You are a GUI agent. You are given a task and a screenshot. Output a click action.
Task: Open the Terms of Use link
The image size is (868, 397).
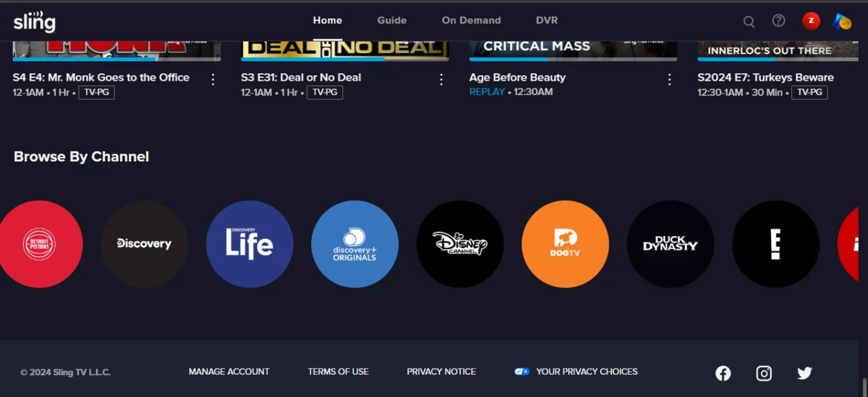pyautogui.click(x=338, y=371)
